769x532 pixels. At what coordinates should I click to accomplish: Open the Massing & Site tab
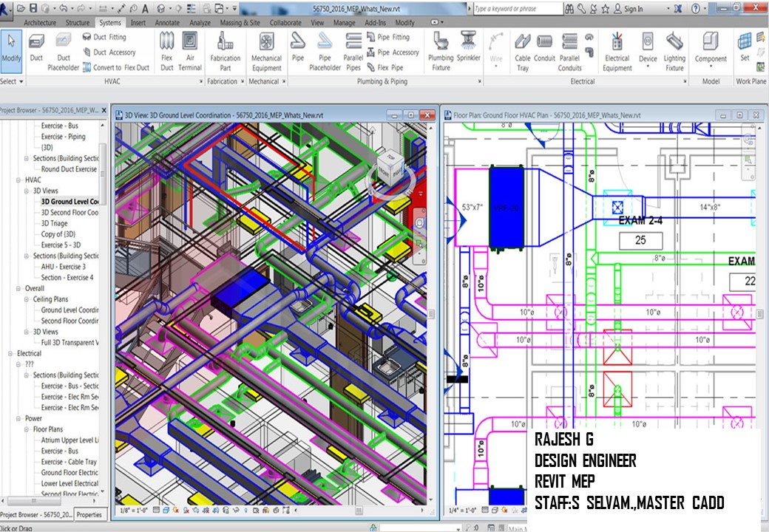pyautogui.click(x=240, y=22)
